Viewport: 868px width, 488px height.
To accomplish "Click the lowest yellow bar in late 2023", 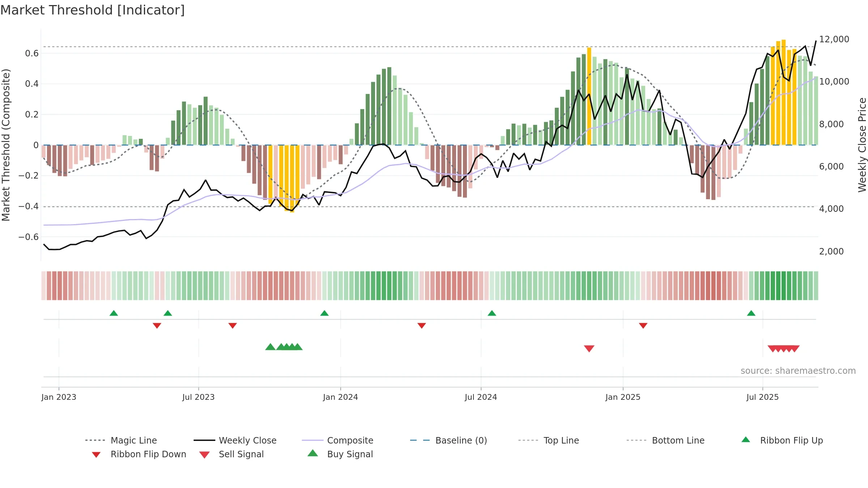I will pos(292,179).
